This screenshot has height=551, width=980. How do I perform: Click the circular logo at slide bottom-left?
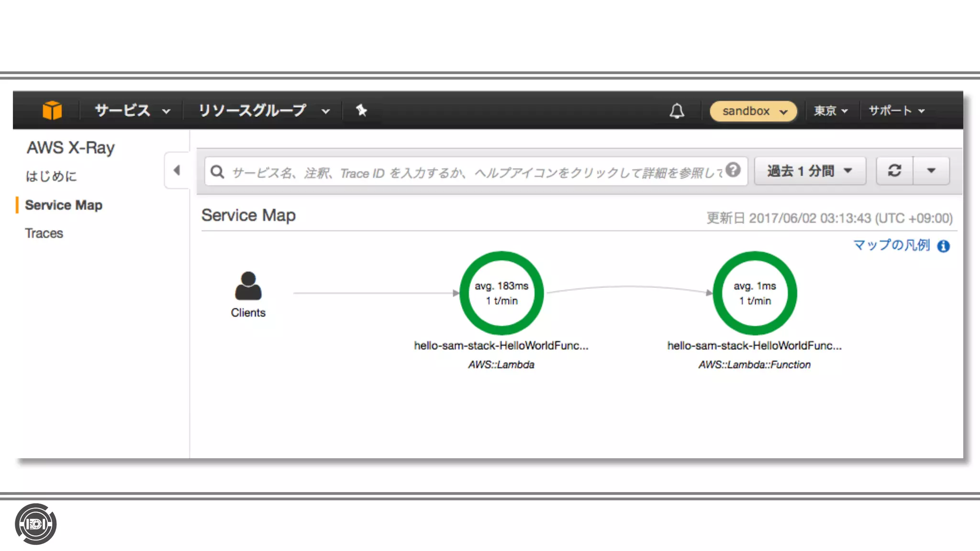coord(35,524)
